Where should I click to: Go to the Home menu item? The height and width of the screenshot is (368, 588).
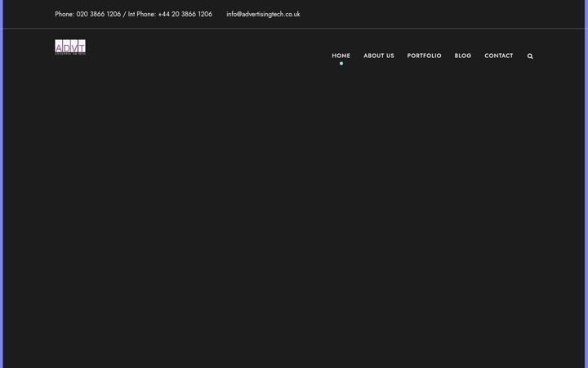(x=341, y=56)
